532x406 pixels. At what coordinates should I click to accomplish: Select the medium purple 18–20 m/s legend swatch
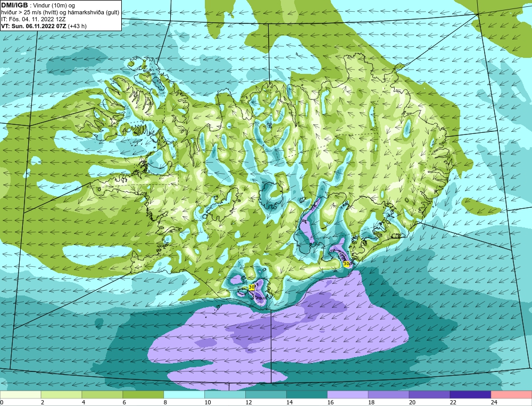click(x=388, y=395)
